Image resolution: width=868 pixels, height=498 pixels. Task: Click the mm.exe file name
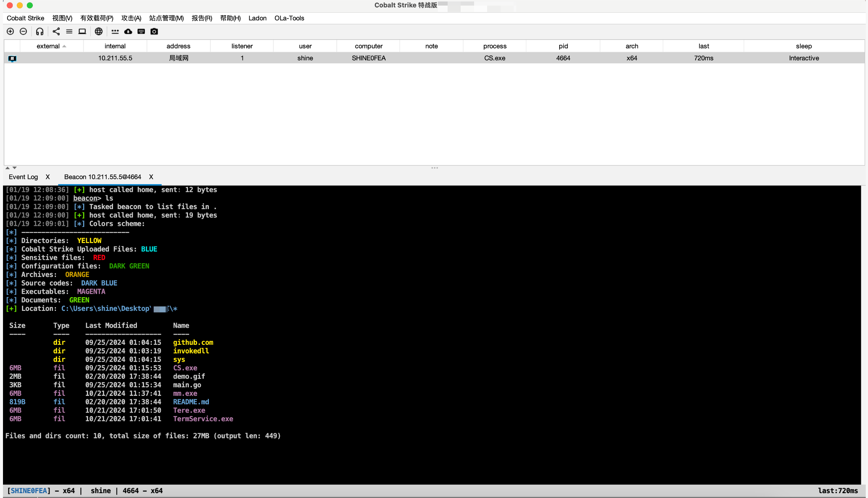click(185, 394)
